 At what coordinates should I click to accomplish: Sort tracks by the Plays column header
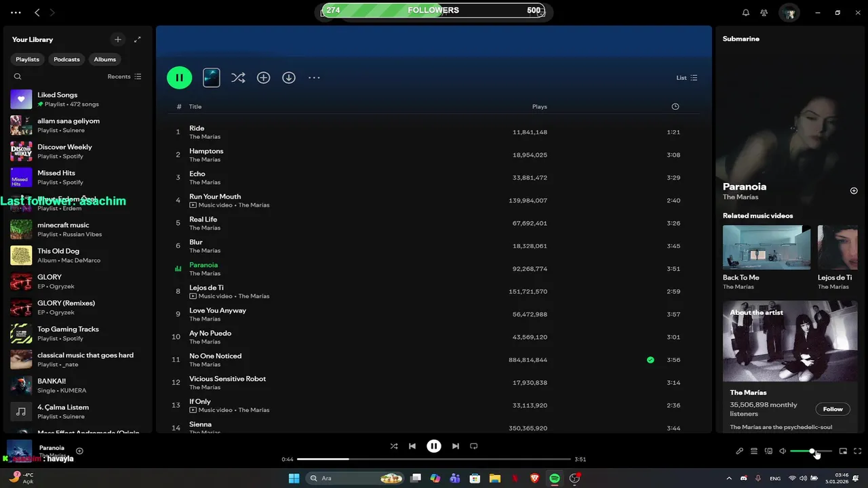(540, 106)
